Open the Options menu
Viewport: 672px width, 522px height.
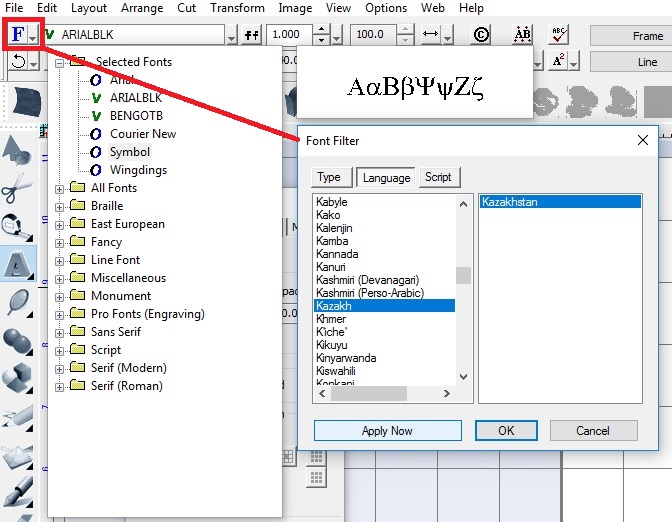point(386,8)
